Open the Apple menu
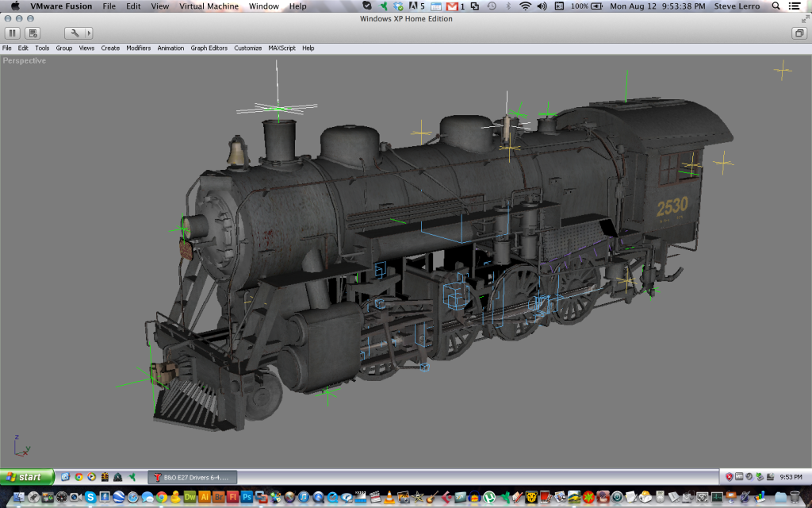812x508 pixels. (x=15, y=6)
